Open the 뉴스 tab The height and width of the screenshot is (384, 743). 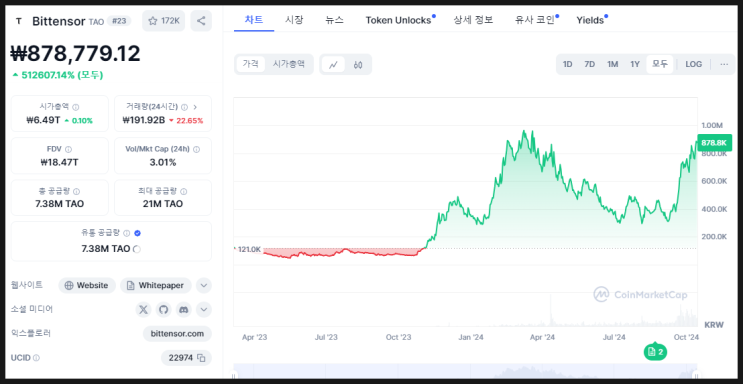click(x=335, y=20)
